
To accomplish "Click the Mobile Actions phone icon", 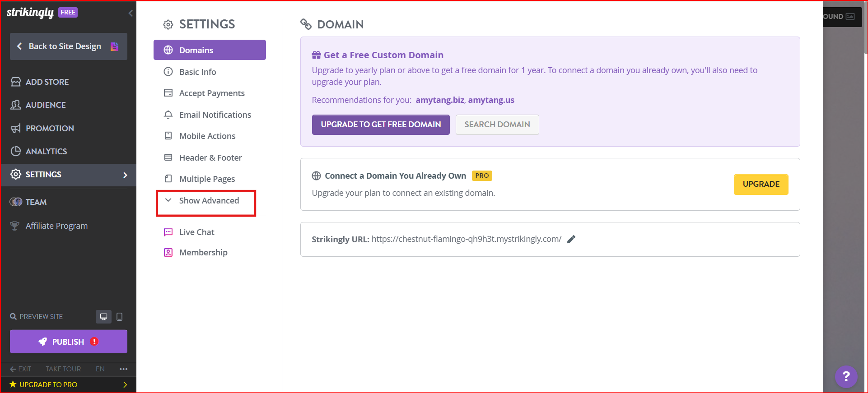I will tap(168, 136).
